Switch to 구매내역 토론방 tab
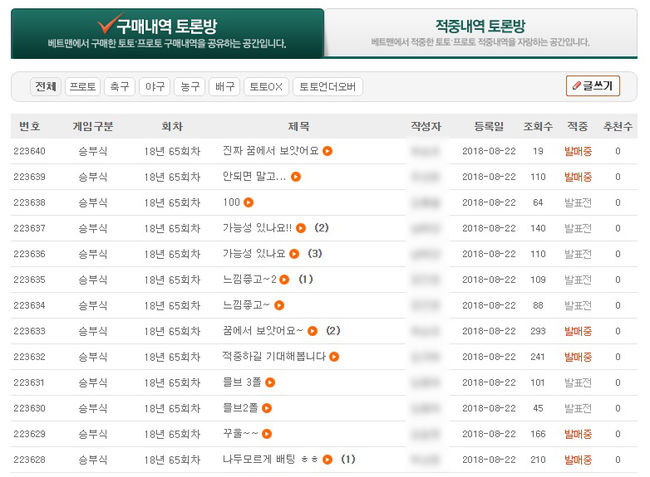 coord(167,34)
